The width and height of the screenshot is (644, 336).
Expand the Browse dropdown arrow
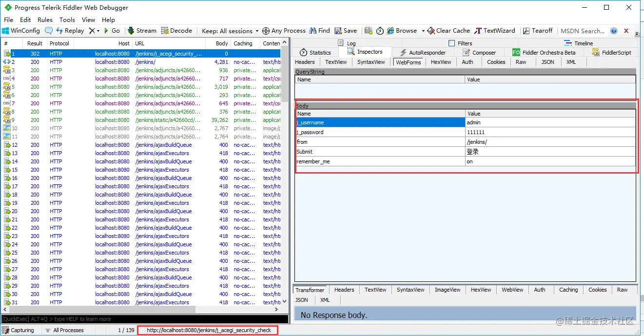pyautogui.click(x=423, y=31)
